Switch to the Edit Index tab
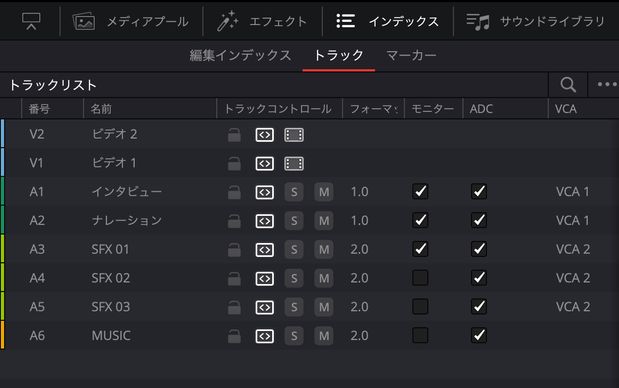 [240, 55]
